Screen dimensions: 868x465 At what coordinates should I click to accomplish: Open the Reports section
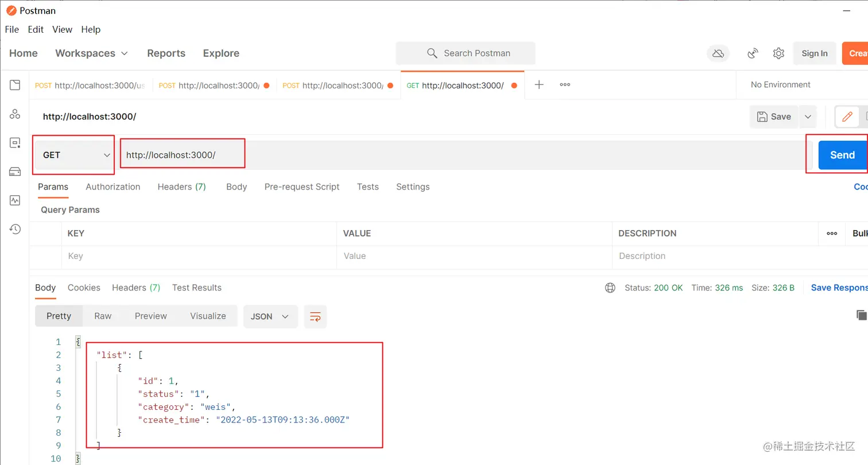pos(166,53)
